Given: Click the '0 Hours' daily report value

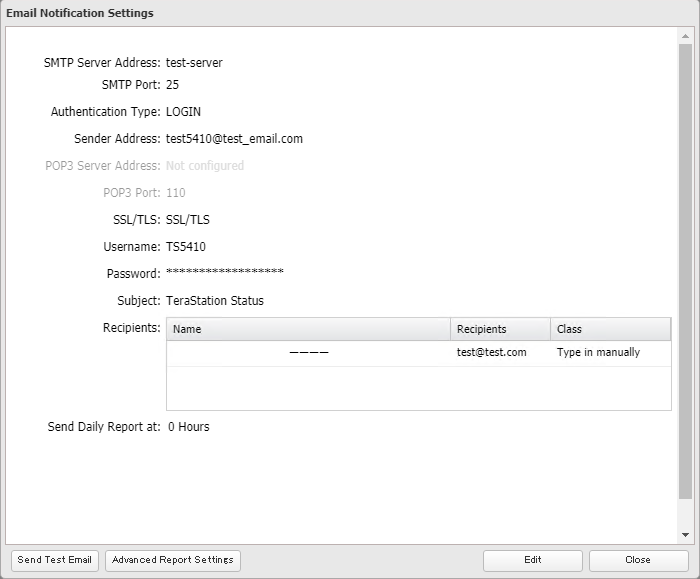Looking at the screenshot, I should [x=188, y=427].
